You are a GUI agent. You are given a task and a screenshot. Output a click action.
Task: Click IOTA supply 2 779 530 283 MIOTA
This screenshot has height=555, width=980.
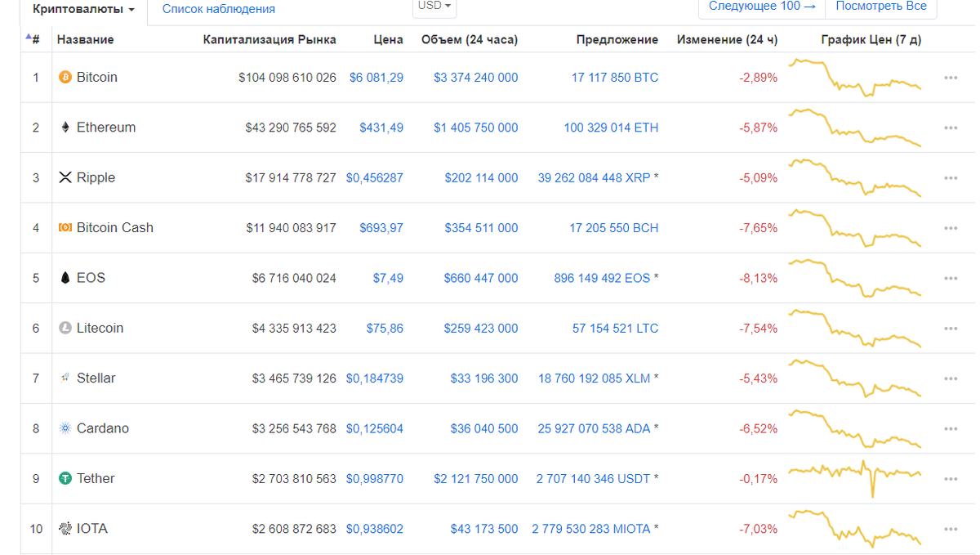point(591,529)
